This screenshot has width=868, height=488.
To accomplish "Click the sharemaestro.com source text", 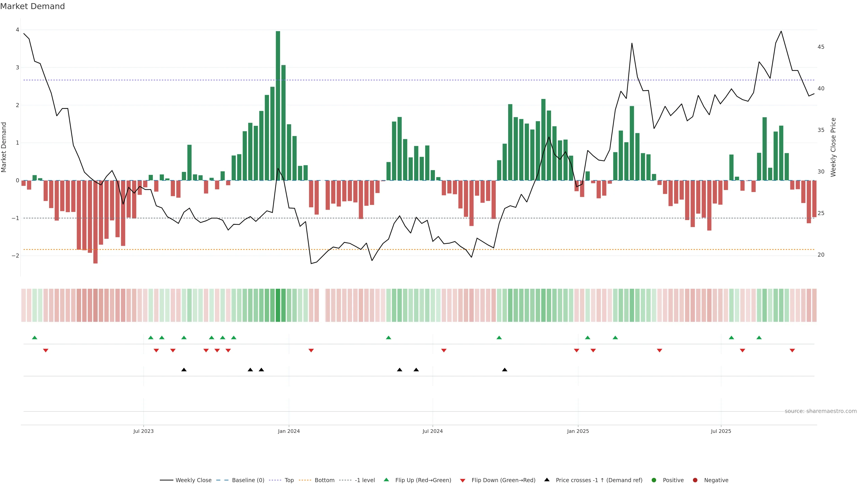I will point(821,411).
